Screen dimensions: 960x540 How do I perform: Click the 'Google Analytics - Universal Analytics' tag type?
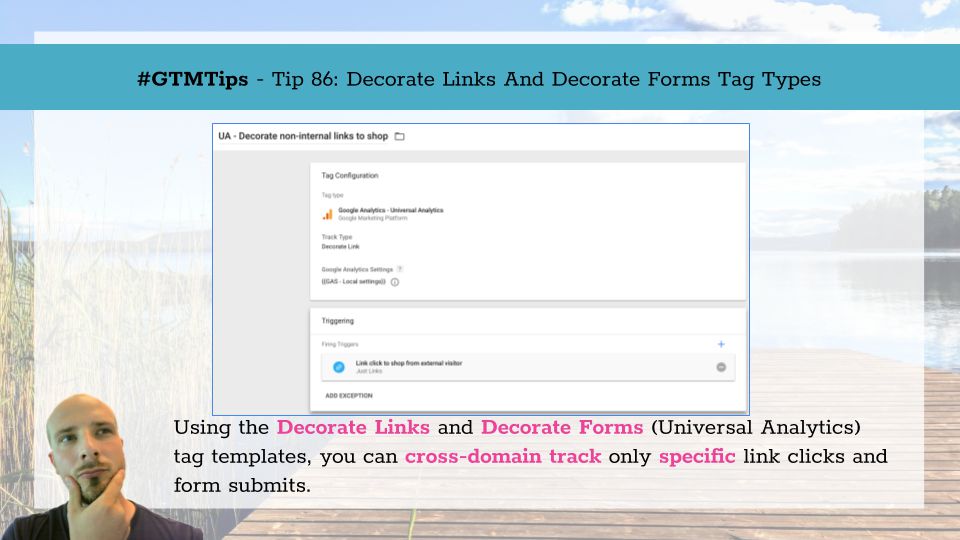coord(391,210)
